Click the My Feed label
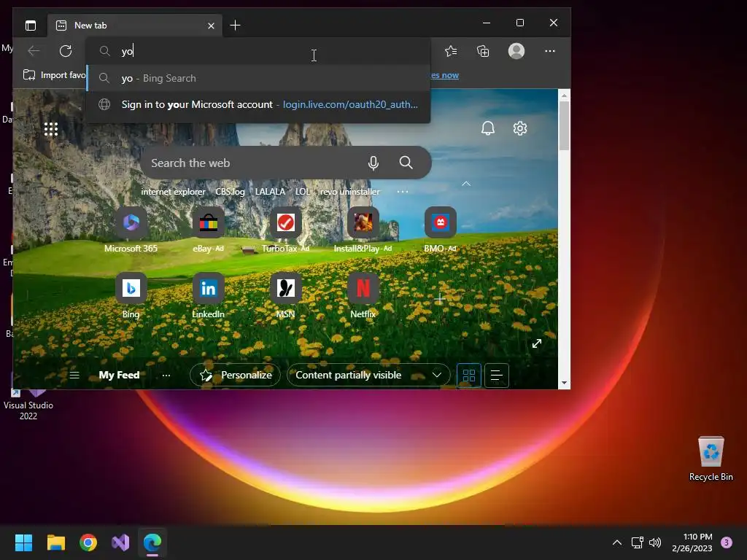This screenshot has height=560, width=747. pyautogui.click(x=119, y=376)
